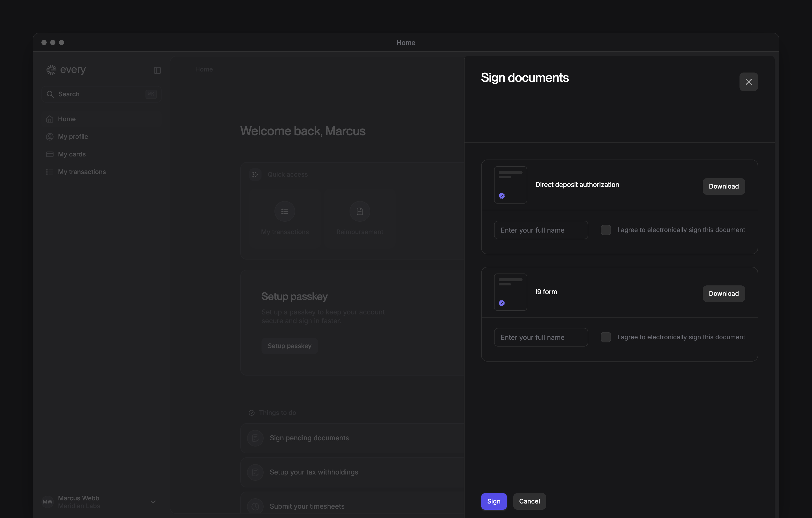Toggle the sidebar collapse icon
The width and height of the screenshot is (812, 518).
point(157,70)
